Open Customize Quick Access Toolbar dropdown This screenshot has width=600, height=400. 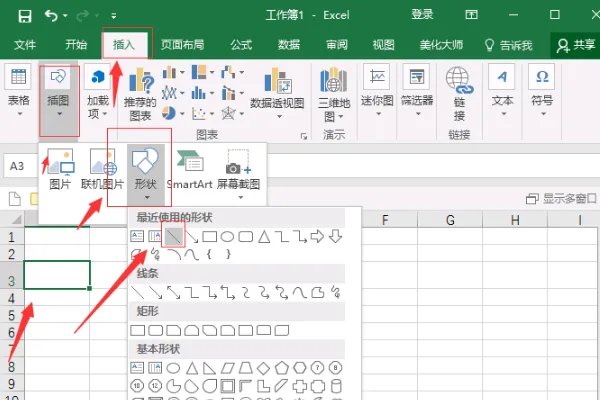114,16
